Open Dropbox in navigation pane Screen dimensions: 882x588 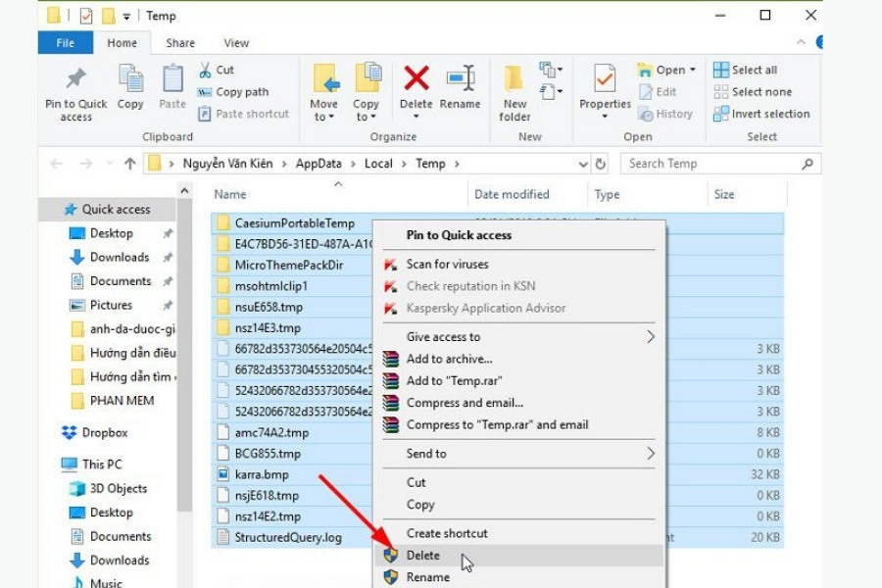tap(104, 432)
